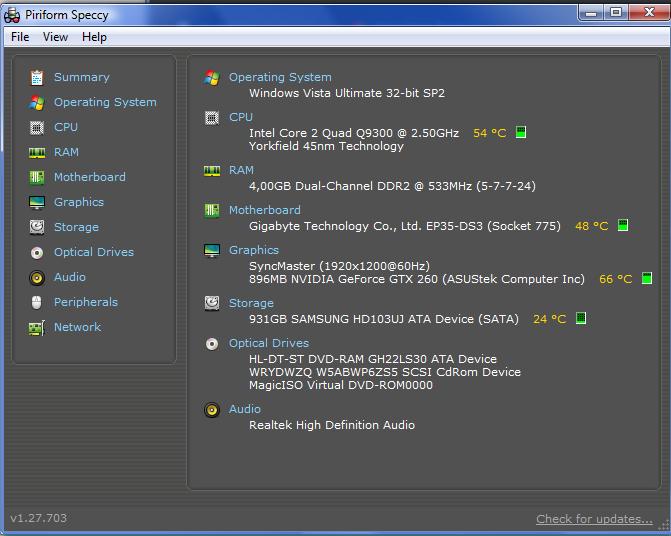Click the SAMSUNG HD103UJ device line
The width and height of the screenshot is (671, 536).
[x=384, y=319]
